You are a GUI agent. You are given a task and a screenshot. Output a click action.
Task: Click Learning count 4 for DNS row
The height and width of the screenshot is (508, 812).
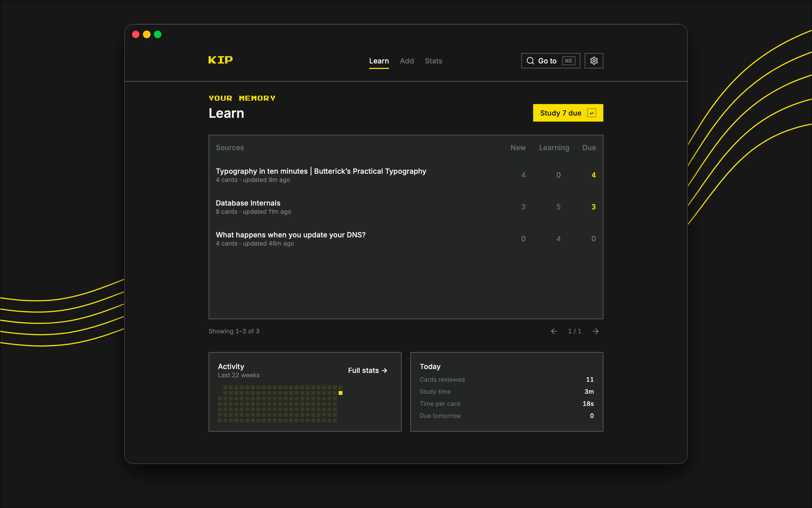[x=558, y=239]
